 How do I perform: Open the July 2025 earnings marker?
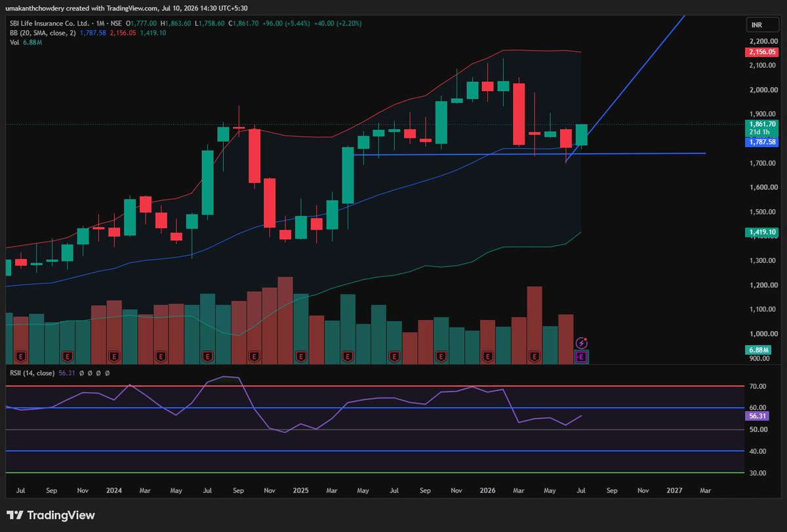click(x=394, y=356)
